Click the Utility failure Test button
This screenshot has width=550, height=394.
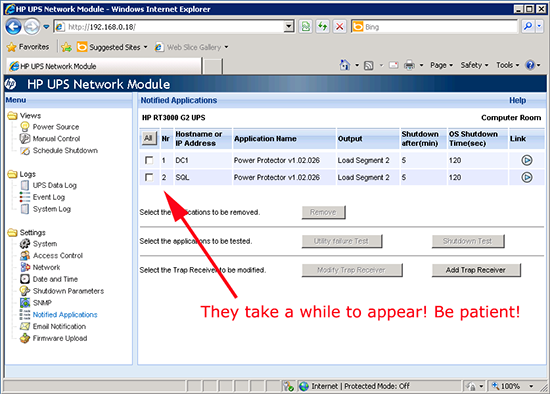click(x=342, y=241)
